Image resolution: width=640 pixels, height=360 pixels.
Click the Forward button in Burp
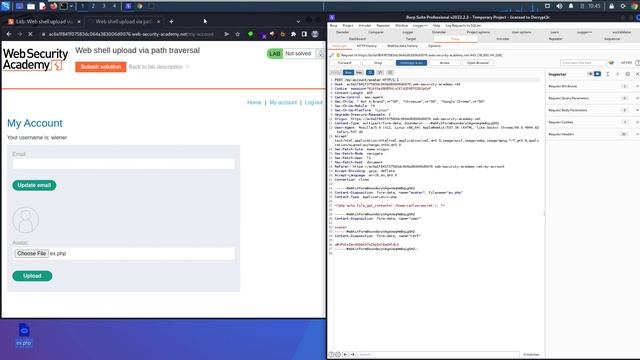click(x=344, y=63)
